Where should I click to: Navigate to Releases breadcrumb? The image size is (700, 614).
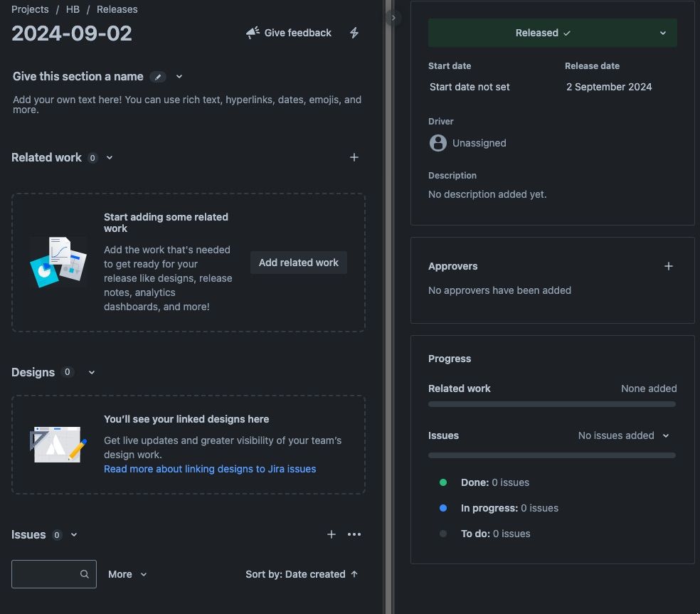coord(117,9)
